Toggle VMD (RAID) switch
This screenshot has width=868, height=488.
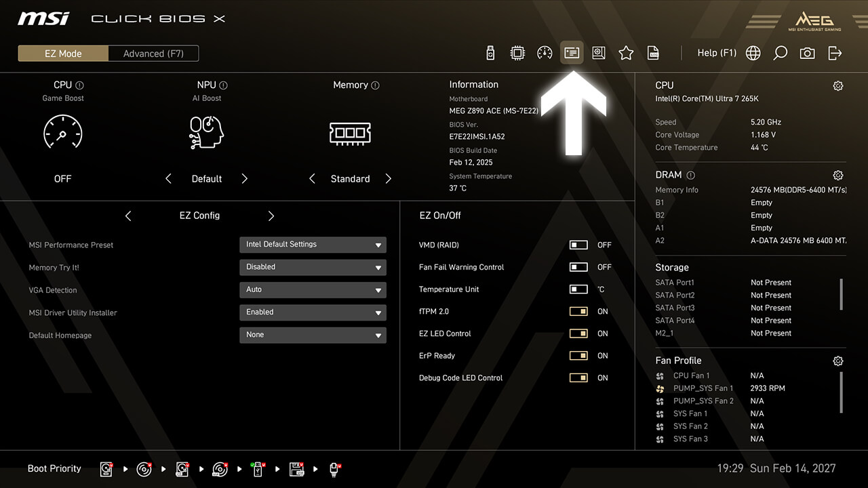tap(578, 245)
